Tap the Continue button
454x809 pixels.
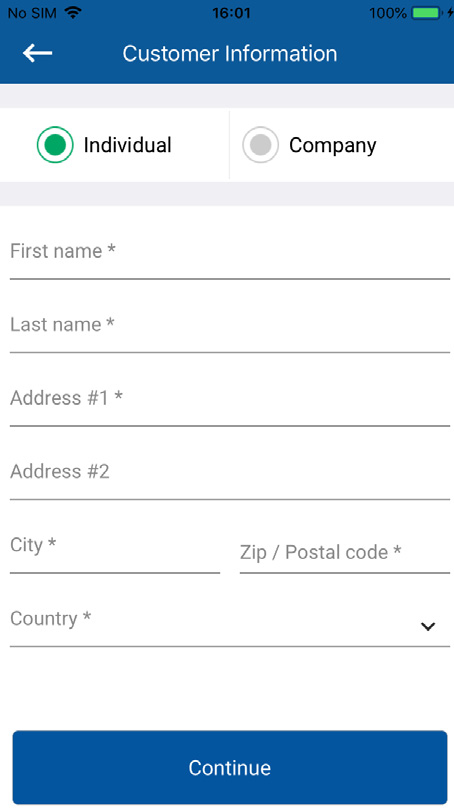point(230,767)
